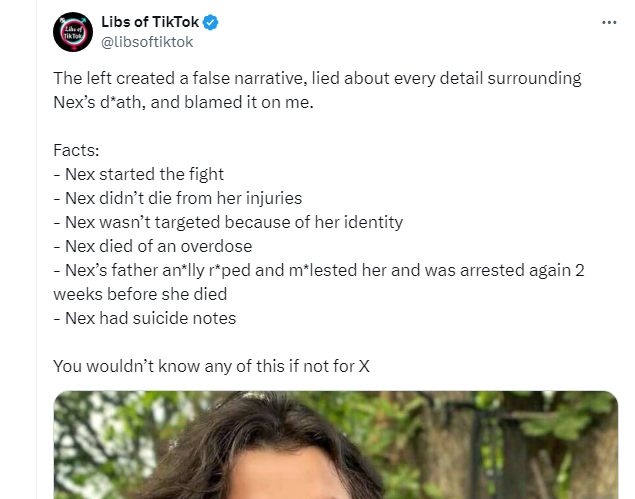Click the line ending "was arrested again 2"

pyautogui.click(x=320, y=270)
